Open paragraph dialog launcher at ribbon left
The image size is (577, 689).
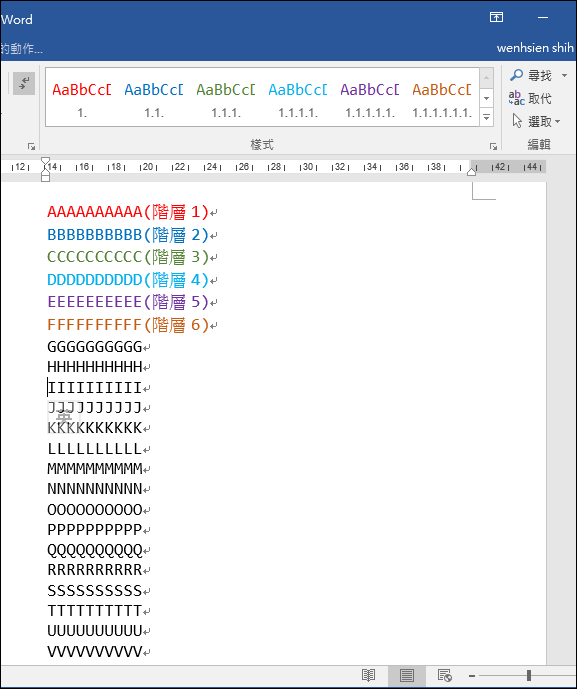pos(31,146)
